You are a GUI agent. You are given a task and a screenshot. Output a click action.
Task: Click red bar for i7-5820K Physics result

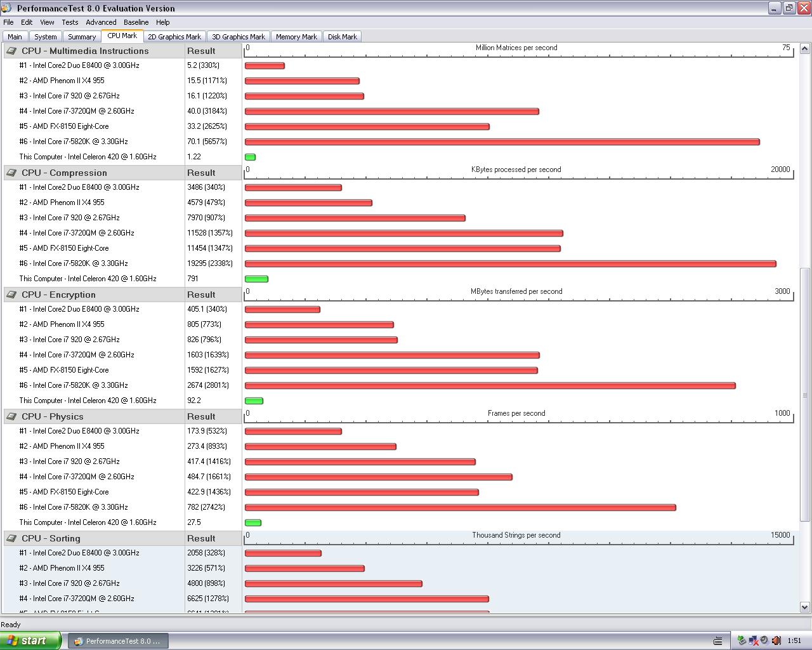point(461,507)
